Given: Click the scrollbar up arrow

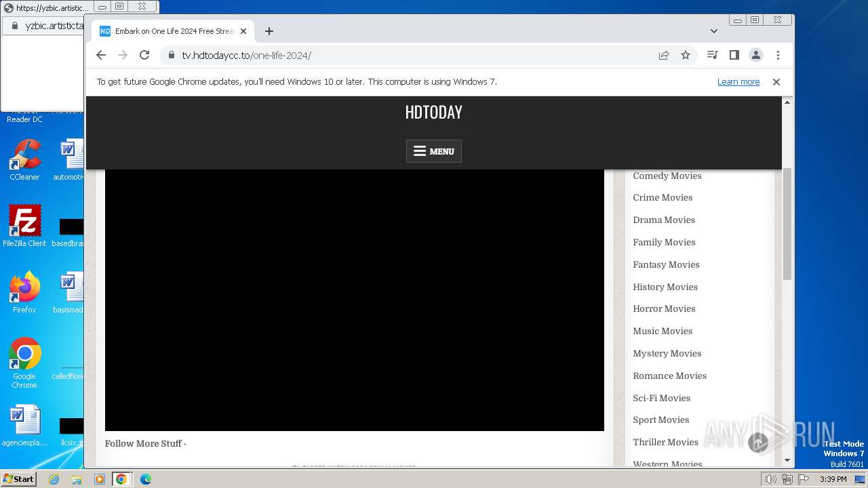Looking at the screenshot, I should pos(787,102).
